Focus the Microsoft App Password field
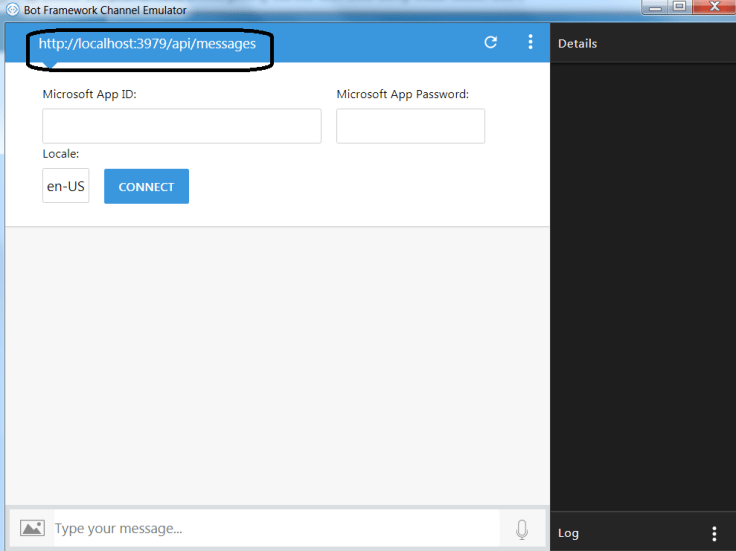Viewport: 736px width, 551px height. (410, 126)
